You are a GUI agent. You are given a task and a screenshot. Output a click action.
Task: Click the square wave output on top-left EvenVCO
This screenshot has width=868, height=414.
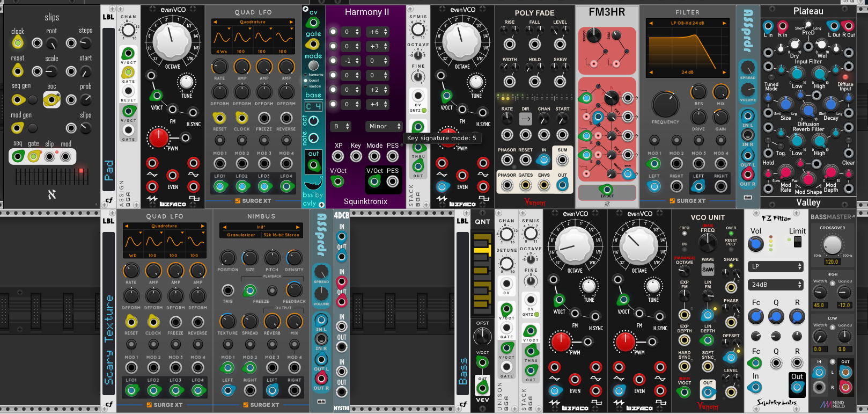coord(194,187)
